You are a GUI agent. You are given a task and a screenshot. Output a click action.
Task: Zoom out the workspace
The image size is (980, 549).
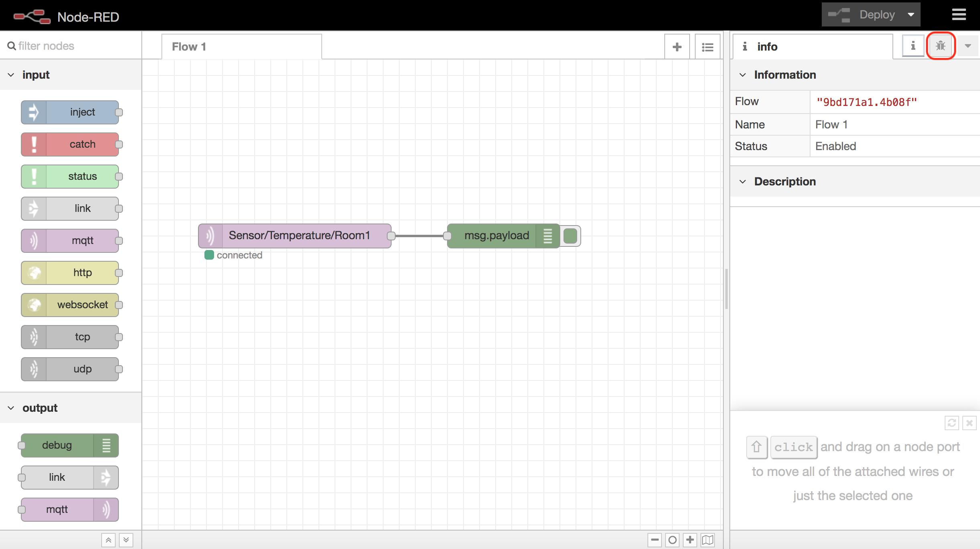pyautogui.click(x=655, y=540)
